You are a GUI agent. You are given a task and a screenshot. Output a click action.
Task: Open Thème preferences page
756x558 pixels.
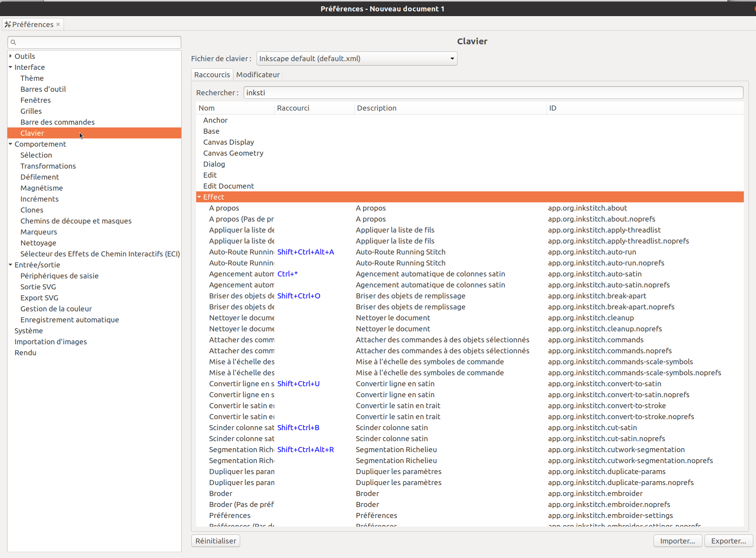pos(32,78)
